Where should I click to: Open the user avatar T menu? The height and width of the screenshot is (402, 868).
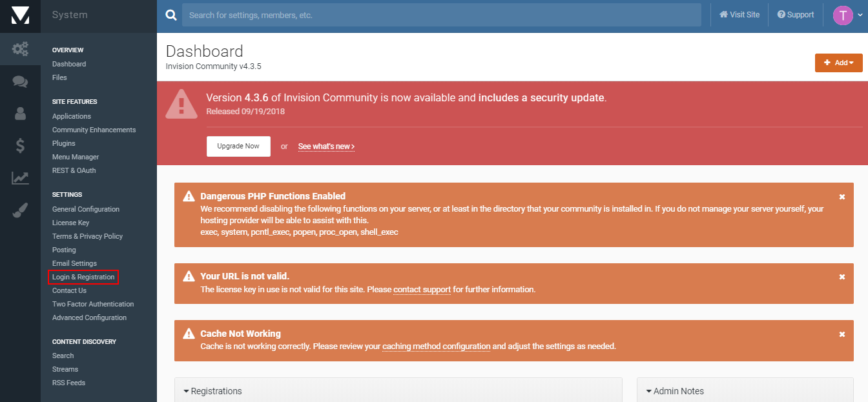tap(847, 15)
